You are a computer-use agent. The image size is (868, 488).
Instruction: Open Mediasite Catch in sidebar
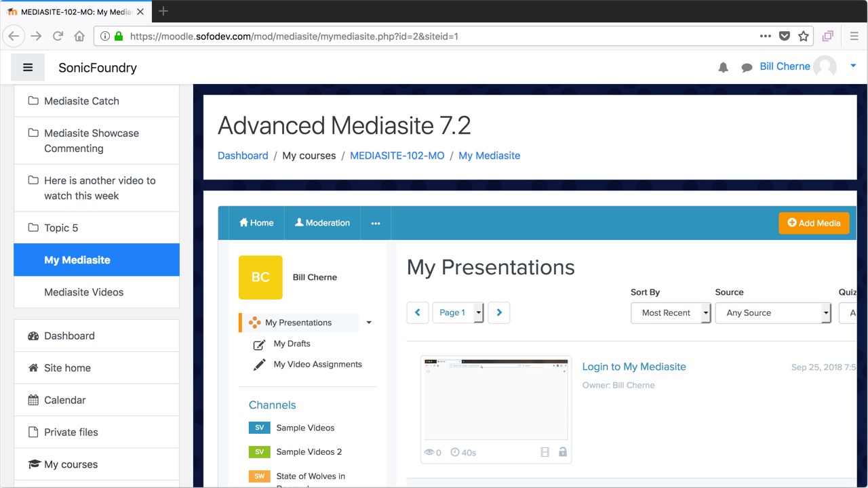[96, 101]
